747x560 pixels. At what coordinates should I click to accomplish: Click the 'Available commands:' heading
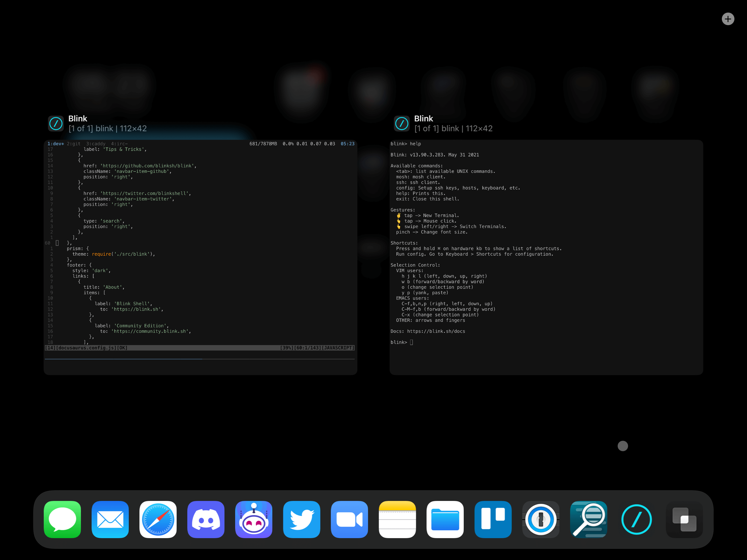tap(417, 166)
